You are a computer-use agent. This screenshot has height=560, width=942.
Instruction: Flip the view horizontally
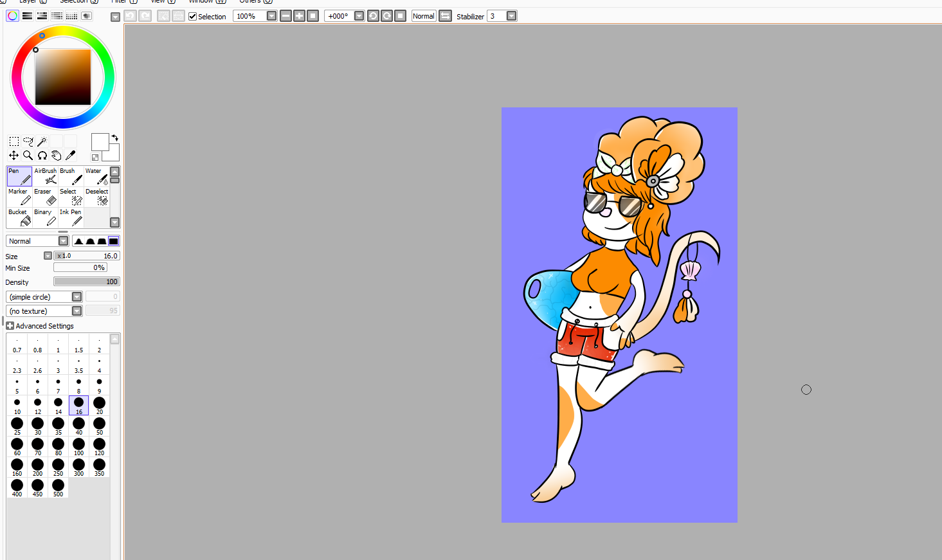(445, 16)
